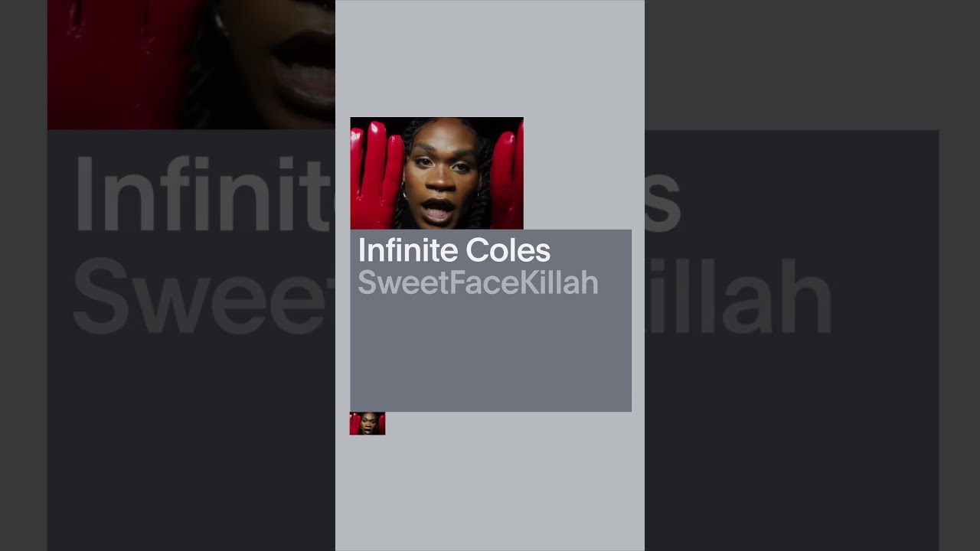Select the tiny thumbnail below the gray panel
Viewport: 980px width, 551px height.
[367, 423]
